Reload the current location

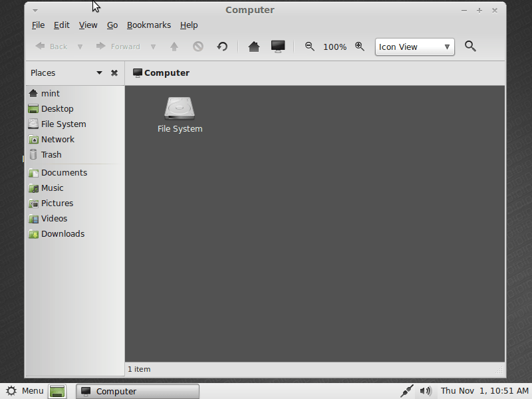point(222,47)
